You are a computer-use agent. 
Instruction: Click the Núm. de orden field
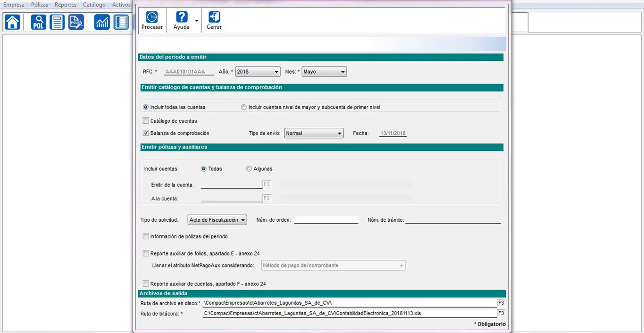[326, 220]
